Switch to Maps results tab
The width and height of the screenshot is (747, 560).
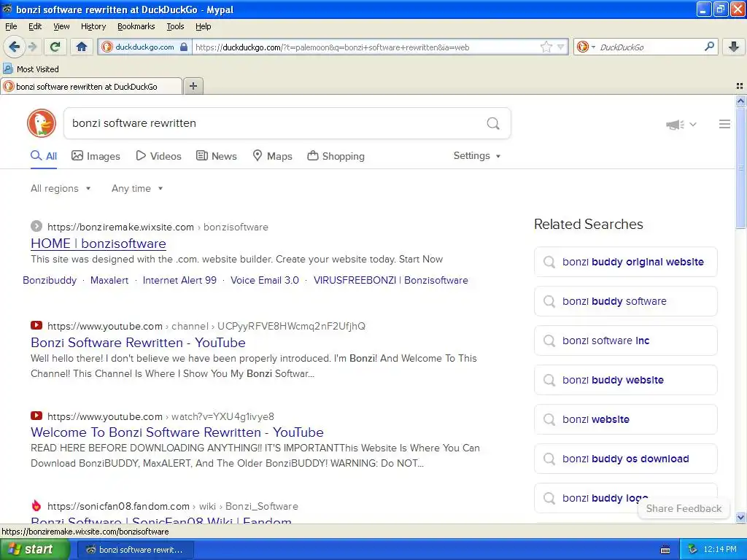[x=273, y=156]
